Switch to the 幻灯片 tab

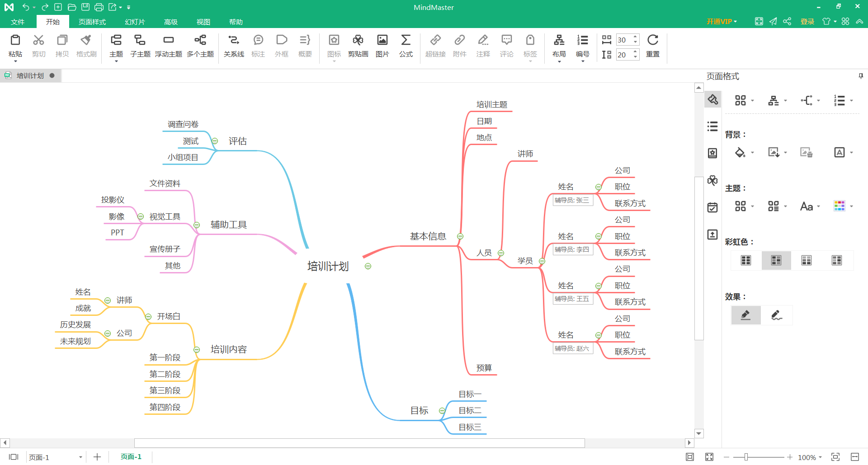click(135, 22)
